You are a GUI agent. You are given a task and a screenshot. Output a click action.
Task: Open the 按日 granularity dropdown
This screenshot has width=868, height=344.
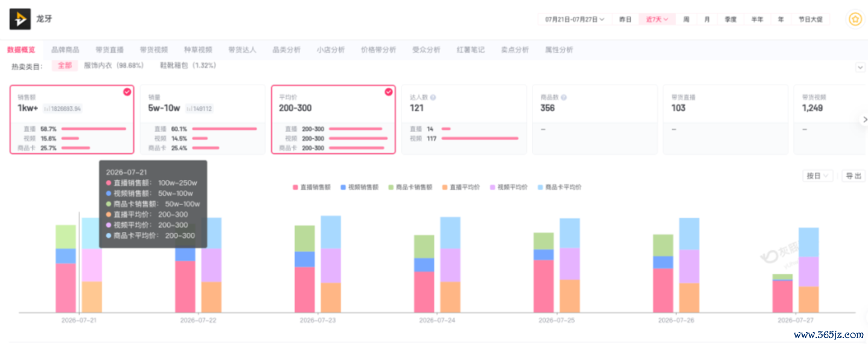[818, 176]
